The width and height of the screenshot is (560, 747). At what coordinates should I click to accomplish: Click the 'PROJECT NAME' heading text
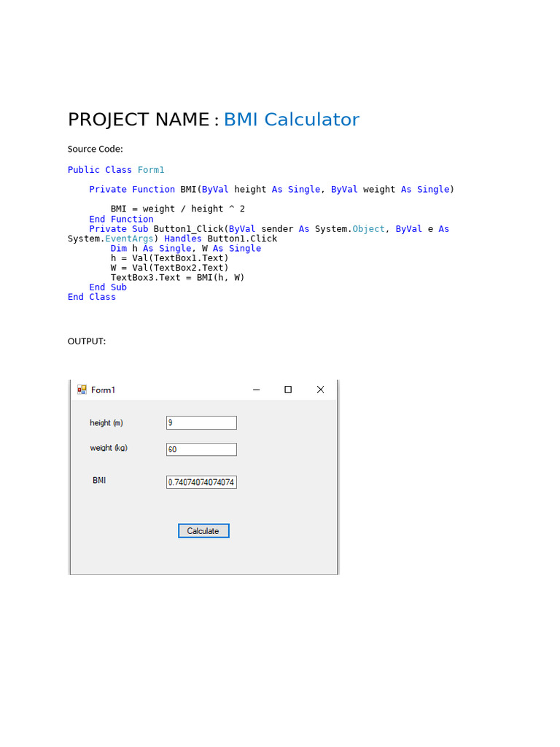click(139, 119)
